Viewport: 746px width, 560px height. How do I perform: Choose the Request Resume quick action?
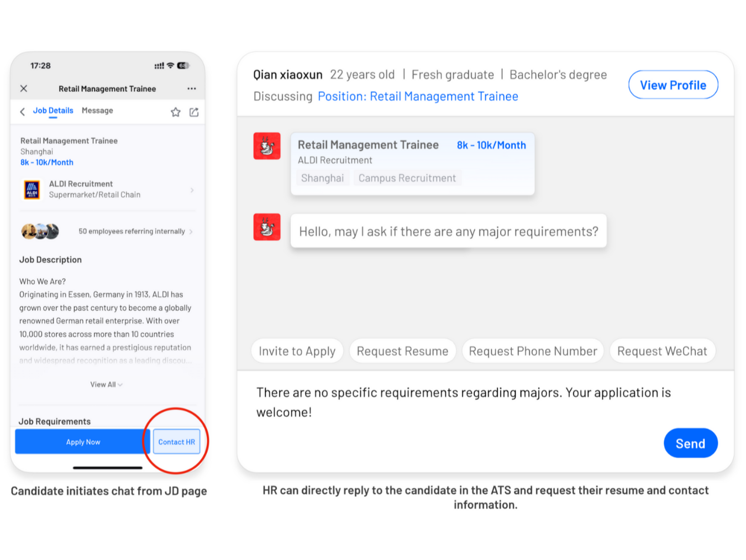tap(402, 351)
